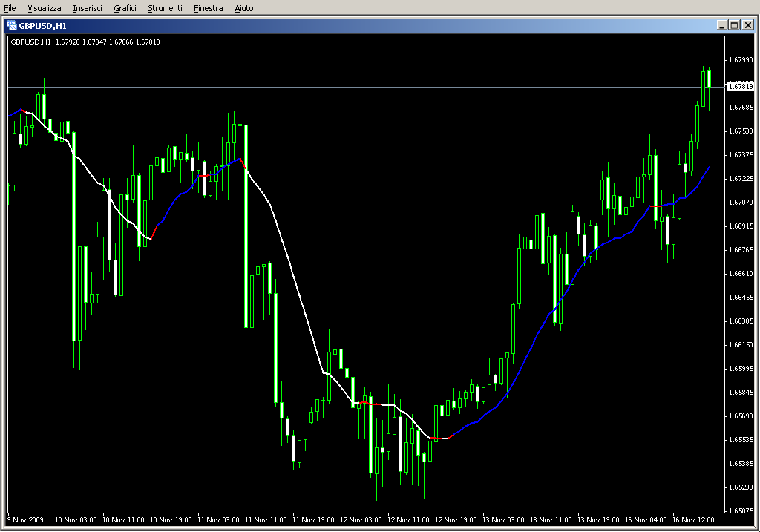Click price scale value 1.65690
This screenshot has height=532, width=760.
[x=741, y=416]
